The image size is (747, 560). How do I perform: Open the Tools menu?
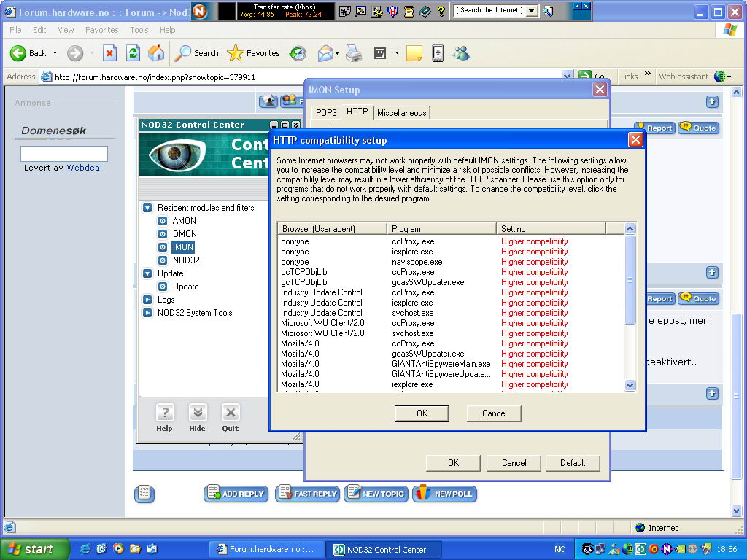139,30
